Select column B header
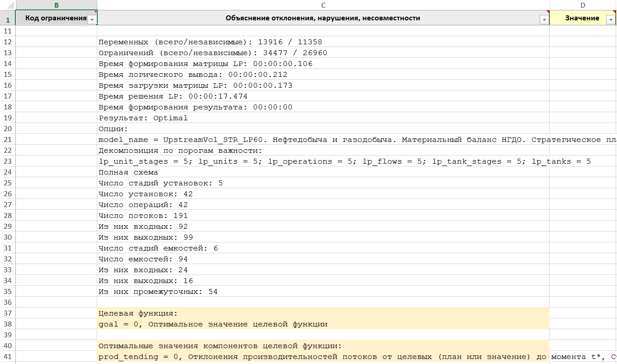The image size is (617, 364). (56, 5)
